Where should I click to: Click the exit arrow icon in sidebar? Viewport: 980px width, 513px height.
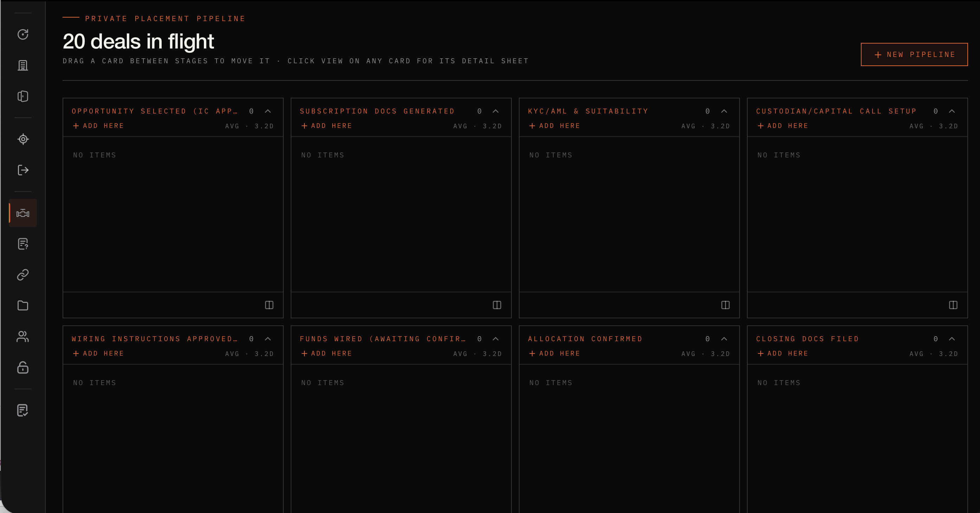pos(23,170)
